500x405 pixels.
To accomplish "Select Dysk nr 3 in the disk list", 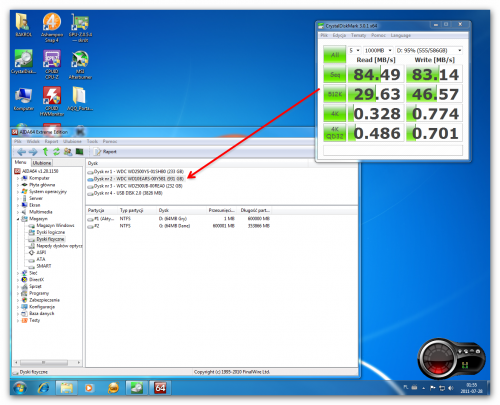I will click(135, 186).
